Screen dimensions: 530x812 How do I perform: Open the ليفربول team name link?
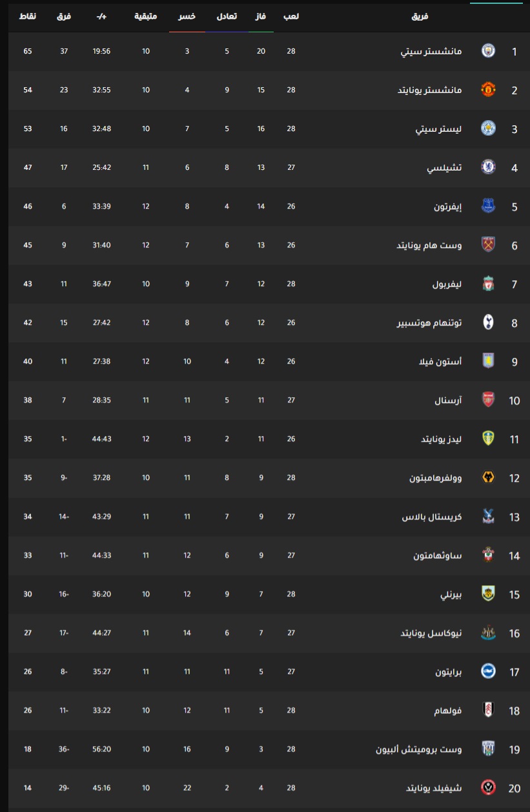[447, 284]
